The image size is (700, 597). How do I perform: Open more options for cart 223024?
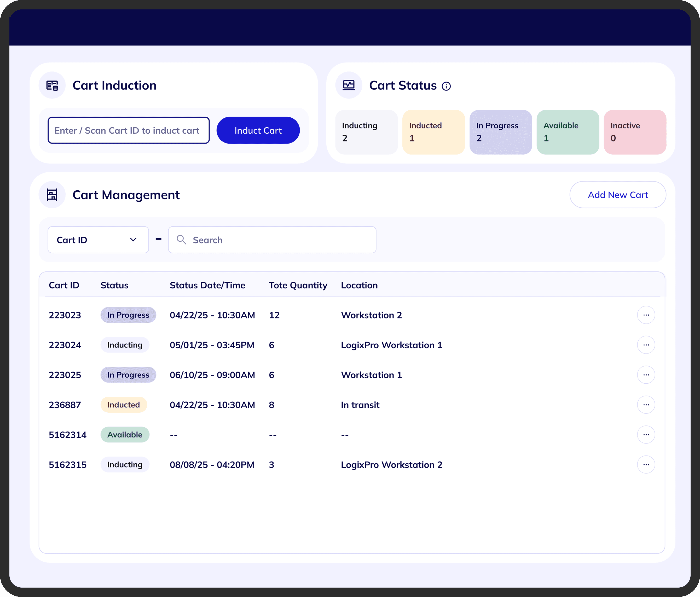click(646, 345)
